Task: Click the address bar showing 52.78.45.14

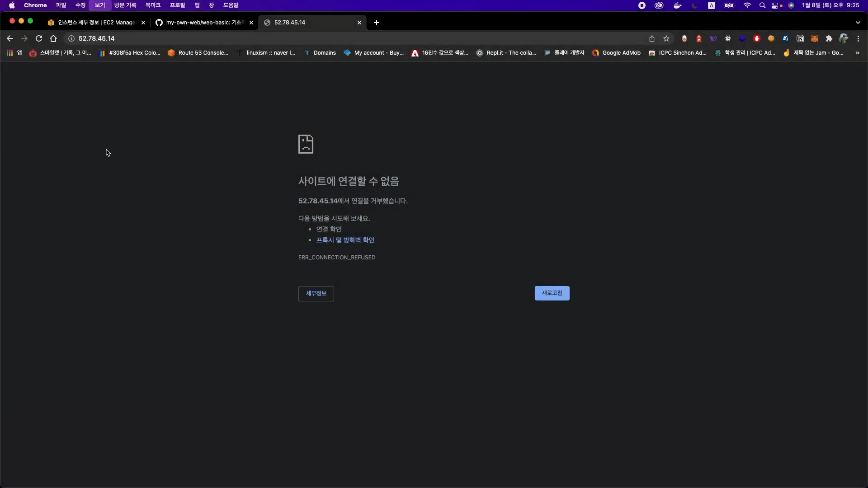Action: pyautogui.click(x=316, y=38)
